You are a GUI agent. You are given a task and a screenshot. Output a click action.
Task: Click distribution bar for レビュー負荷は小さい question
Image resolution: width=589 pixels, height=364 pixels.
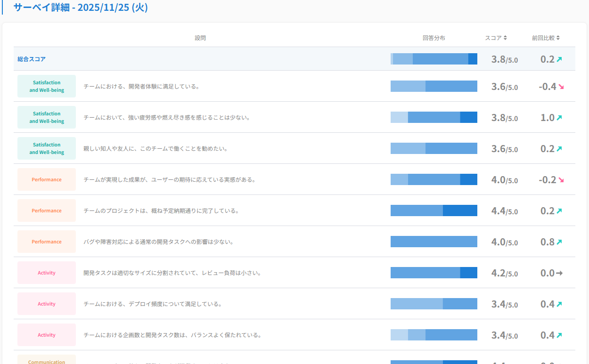pos(434,273)
